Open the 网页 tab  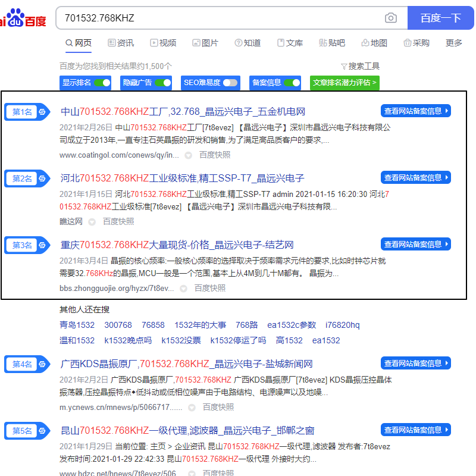[x=79, y=43]
